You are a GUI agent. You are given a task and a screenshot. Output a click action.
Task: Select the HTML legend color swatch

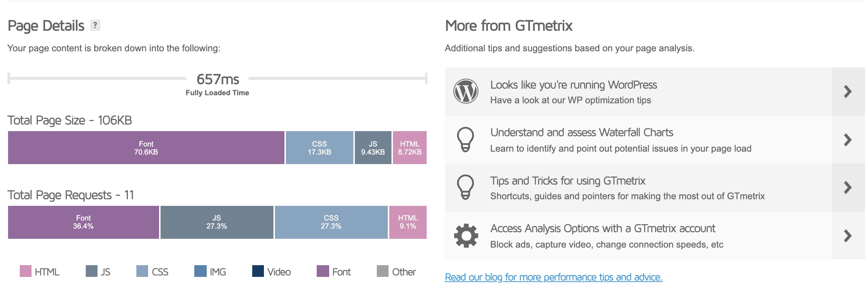(x=26, y=271)
